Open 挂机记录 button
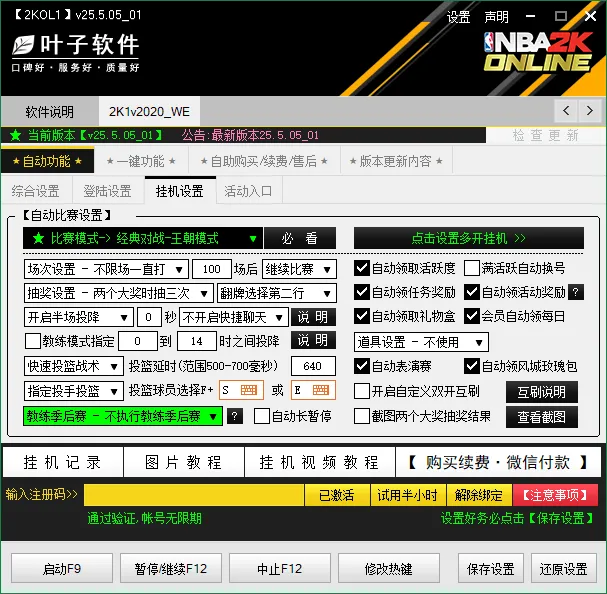The image size is (607, 594). tap(63, 462)
